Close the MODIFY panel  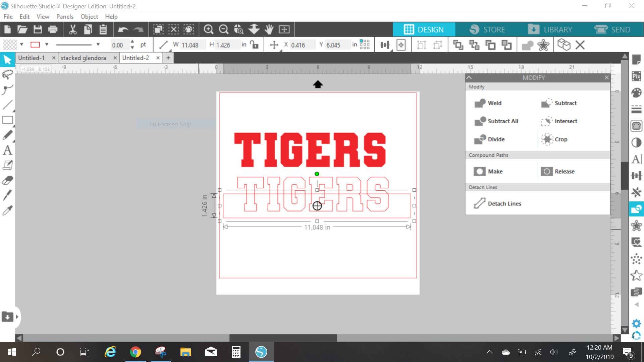click(606, 77)
